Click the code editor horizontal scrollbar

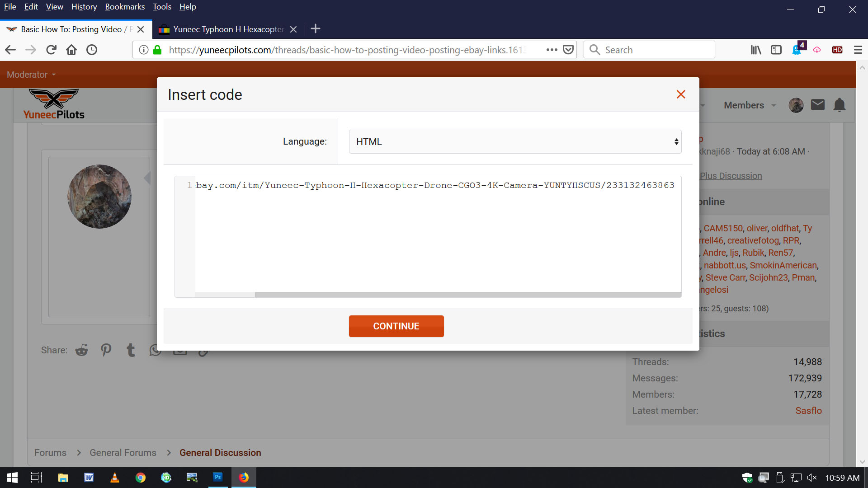468,295
